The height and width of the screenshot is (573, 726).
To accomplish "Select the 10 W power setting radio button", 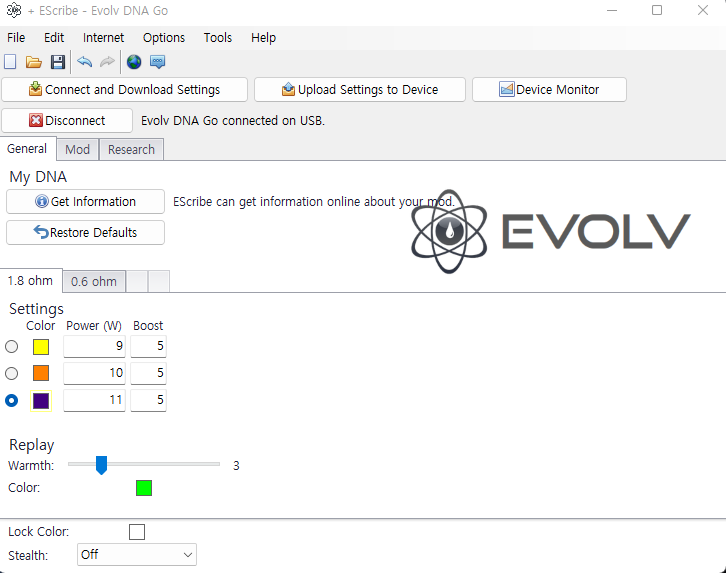I will (12, 373).
